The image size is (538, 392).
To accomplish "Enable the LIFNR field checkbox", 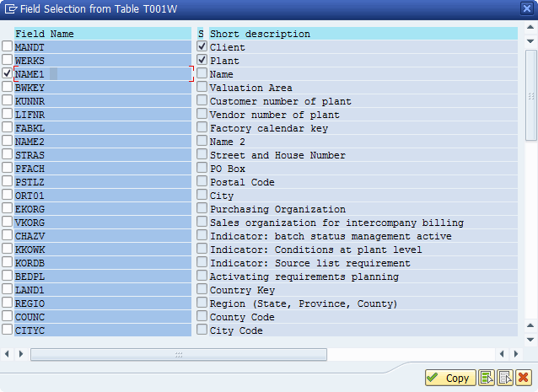I will point(8,114).
